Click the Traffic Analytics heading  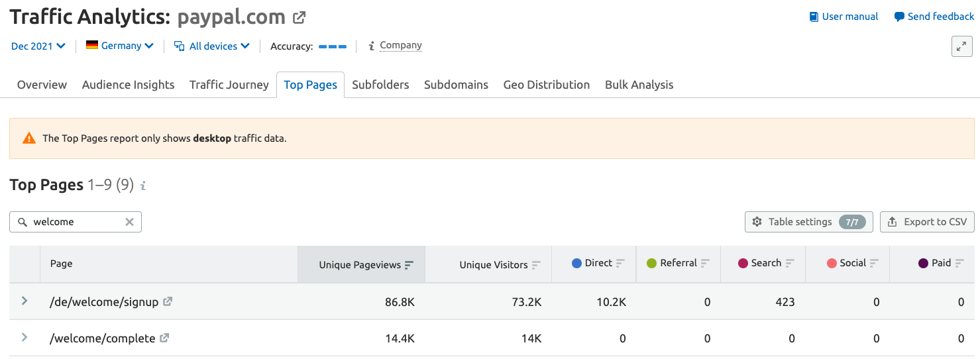(x=90, y=17)
